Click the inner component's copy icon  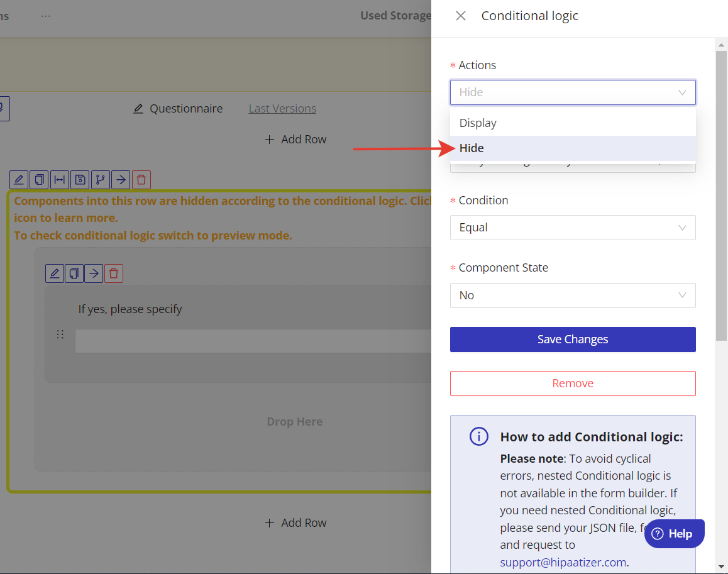point(74,273)
